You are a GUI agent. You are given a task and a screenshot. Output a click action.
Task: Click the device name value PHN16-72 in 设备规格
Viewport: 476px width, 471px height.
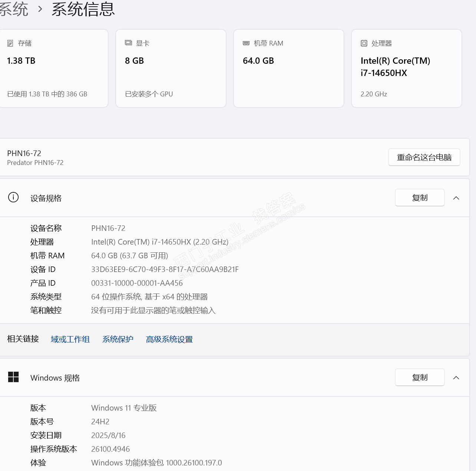tap(108, 228)
